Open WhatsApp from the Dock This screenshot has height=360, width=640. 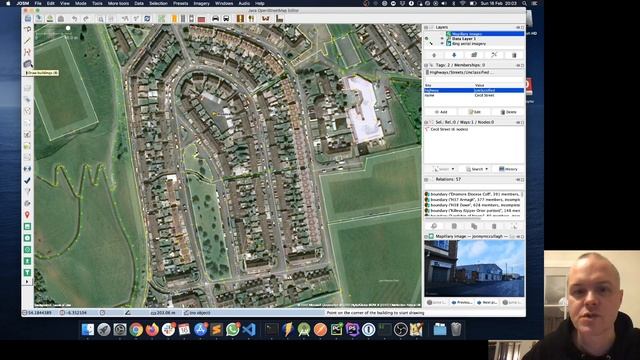pyautogui.click(x=233, y=329)
